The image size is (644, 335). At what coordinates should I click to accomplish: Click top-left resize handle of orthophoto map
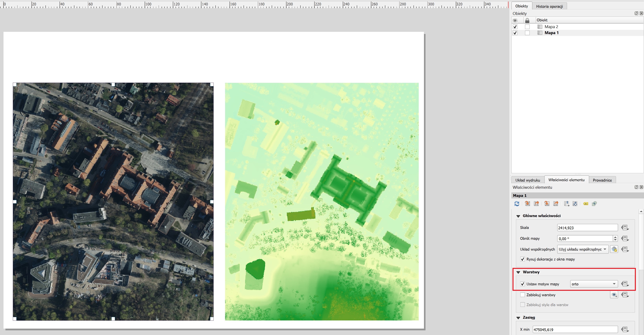[15, 85]
